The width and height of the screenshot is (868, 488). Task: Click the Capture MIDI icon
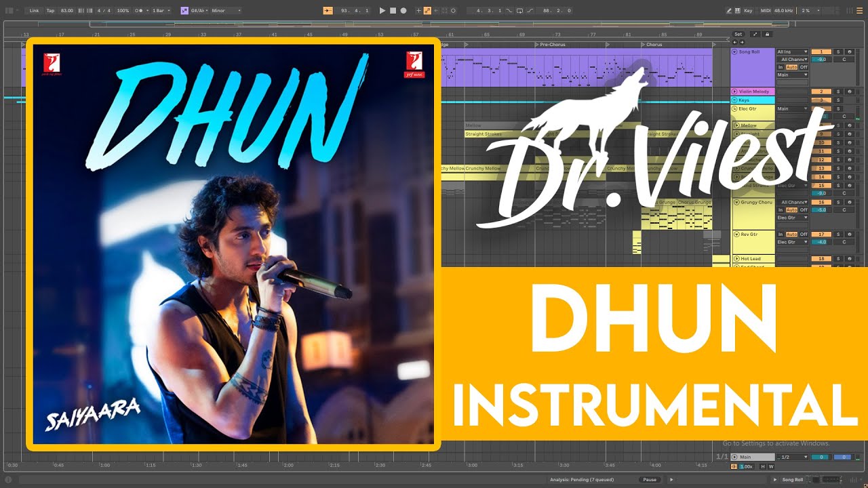point(444,11)
